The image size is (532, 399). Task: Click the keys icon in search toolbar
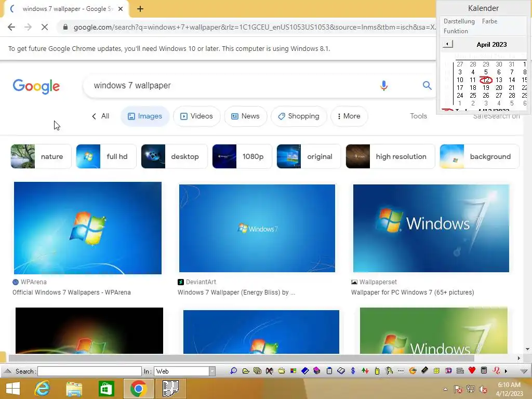389,371
